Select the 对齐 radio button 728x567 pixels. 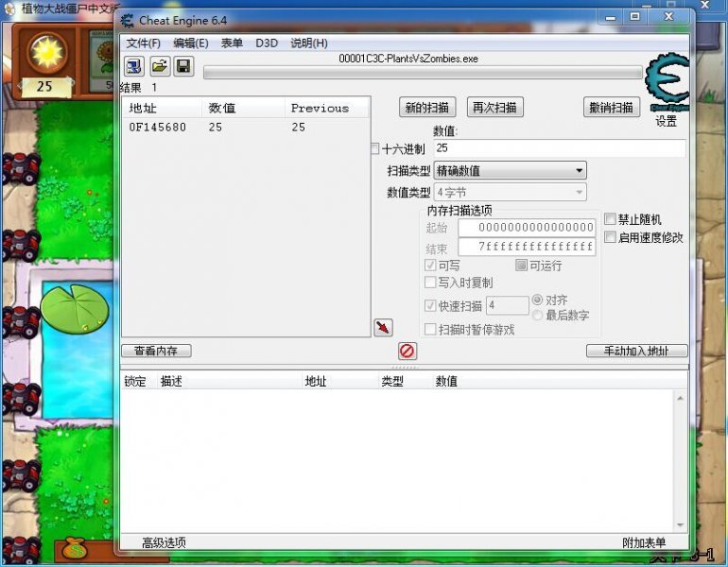pyautogui.click(x=537, y=300)
